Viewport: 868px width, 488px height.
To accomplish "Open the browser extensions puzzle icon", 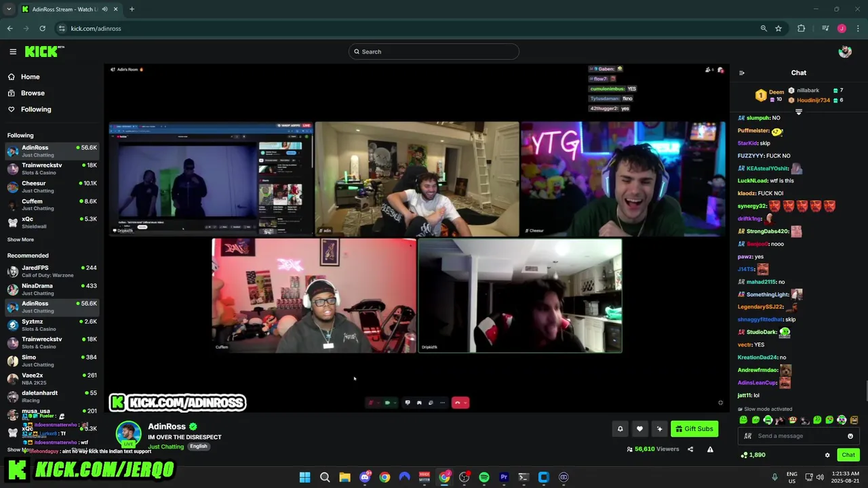I will pyautogui.click(x=801, y=28).
